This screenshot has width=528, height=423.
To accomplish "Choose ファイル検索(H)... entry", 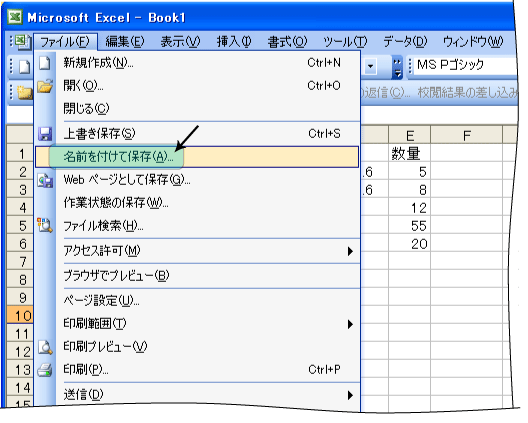I will [x=197, y=225].
